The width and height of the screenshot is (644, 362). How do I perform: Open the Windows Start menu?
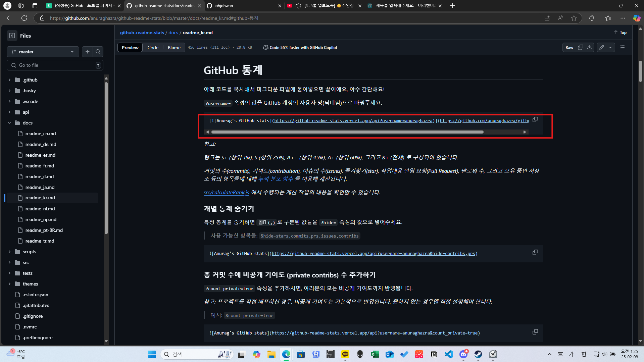152,354
